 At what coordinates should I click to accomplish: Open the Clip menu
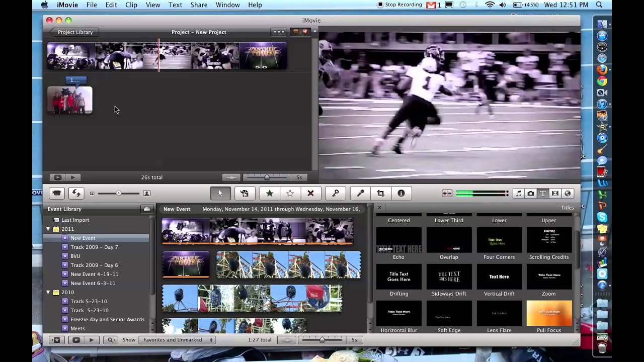pyautogui.click(x=131, y=5)
